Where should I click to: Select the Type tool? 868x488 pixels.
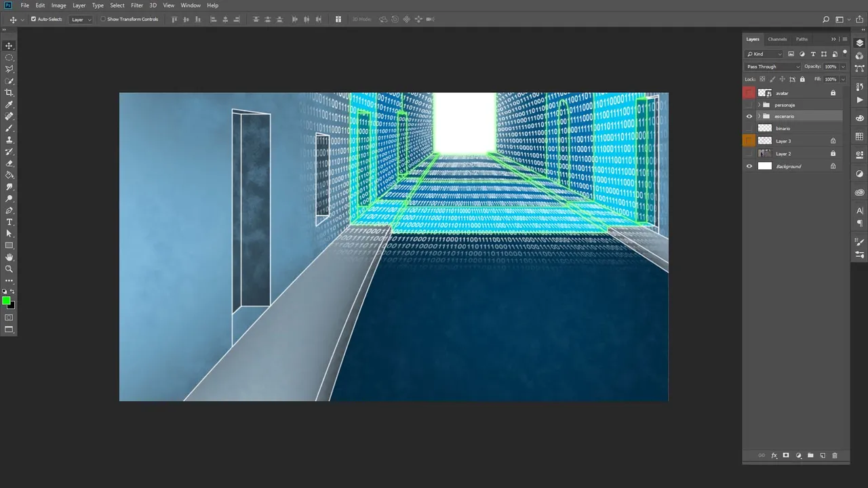9,222
